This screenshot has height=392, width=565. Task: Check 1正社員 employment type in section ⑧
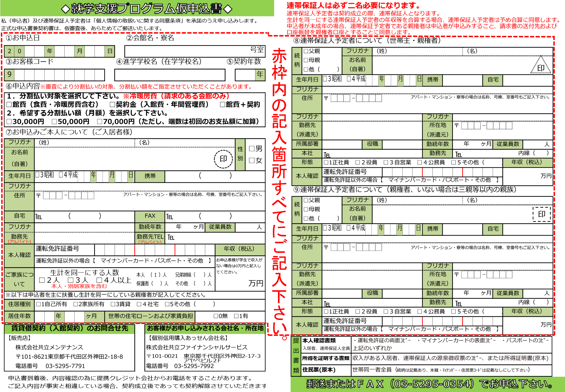point(326,162)
